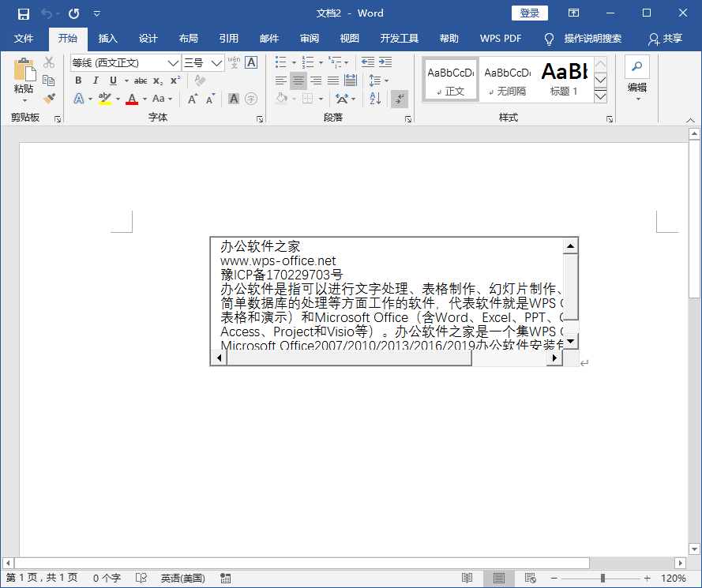Screen dimensions: 702x588
Task: Insert enclosed character icon
Action: tap(251, 99)
